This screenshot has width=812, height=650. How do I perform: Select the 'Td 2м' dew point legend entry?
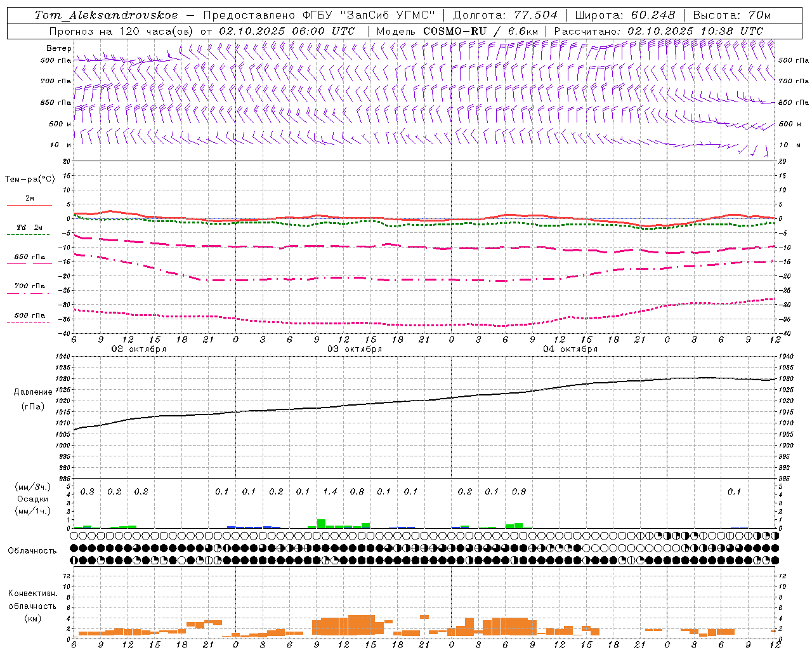30,227
